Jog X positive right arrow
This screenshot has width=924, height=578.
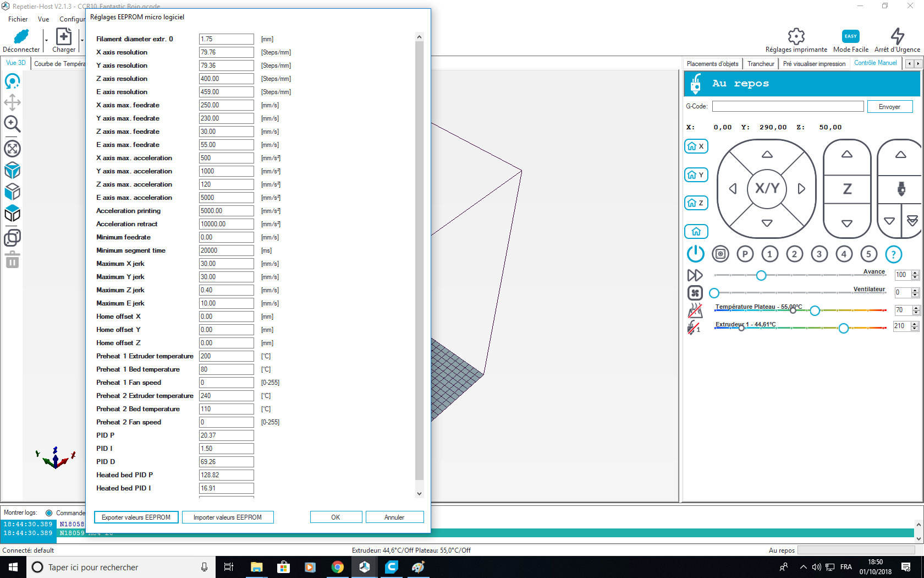pos(801,189)
